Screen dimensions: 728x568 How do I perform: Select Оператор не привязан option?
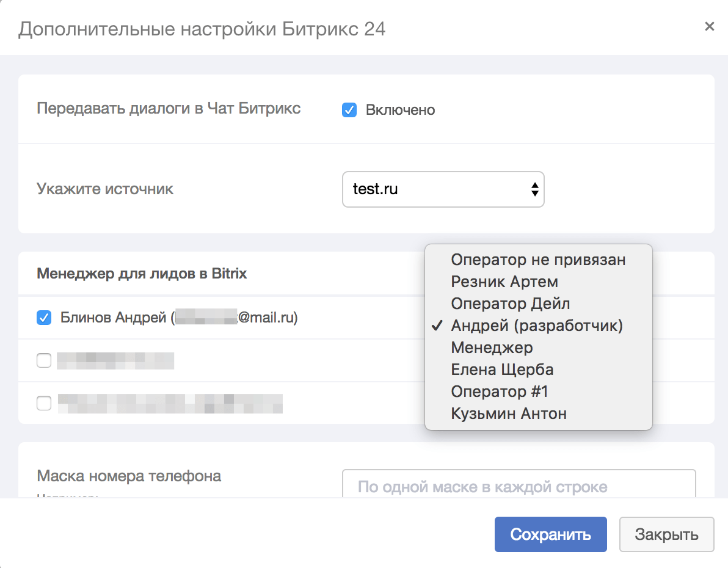point(538,260)
